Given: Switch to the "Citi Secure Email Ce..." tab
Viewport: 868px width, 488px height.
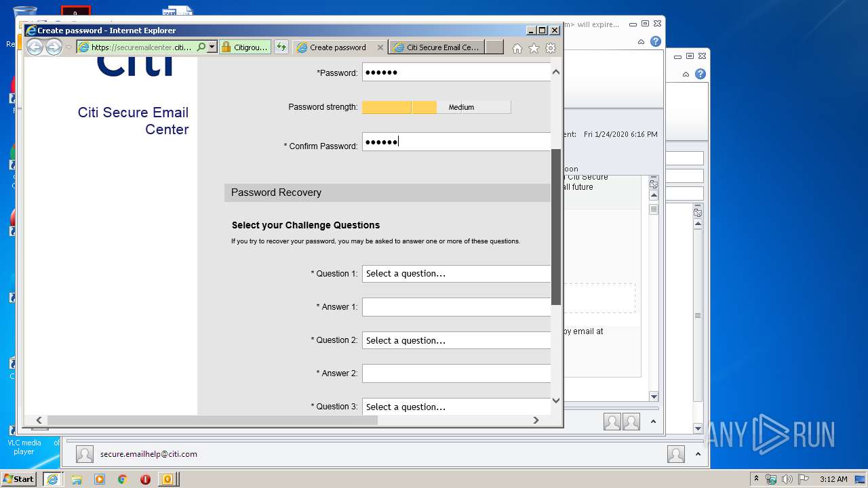Looking at the screenshot, I should point(437,47).
